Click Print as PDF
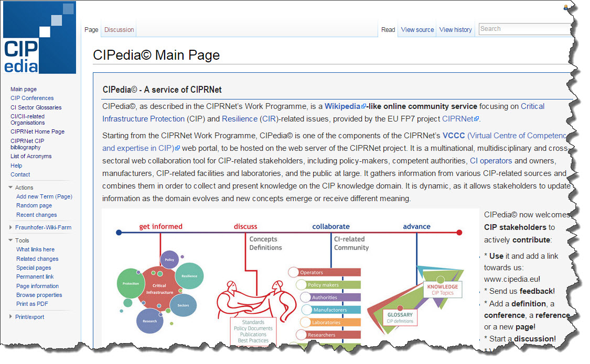 click(33, 304)
